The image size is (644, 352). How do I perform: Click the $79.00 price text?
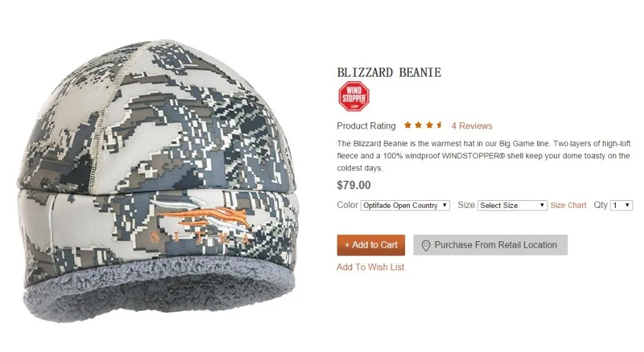354,185
